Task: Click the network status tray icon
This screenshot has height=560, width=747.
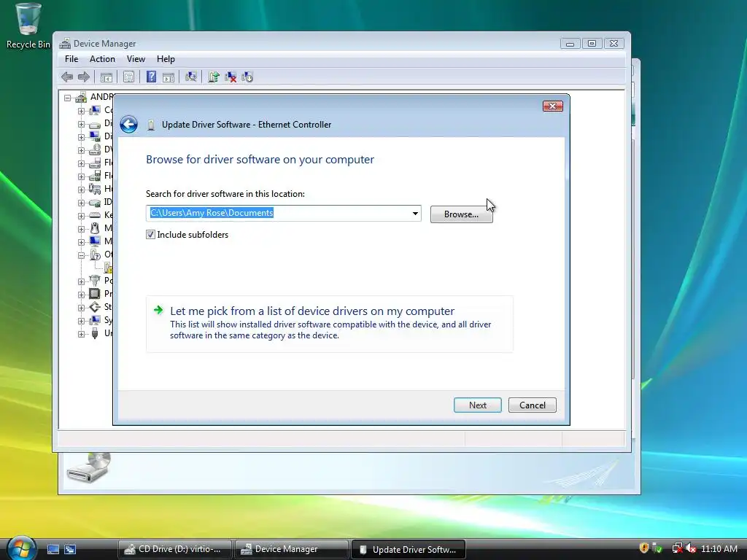Action: [x=676, y=548]
